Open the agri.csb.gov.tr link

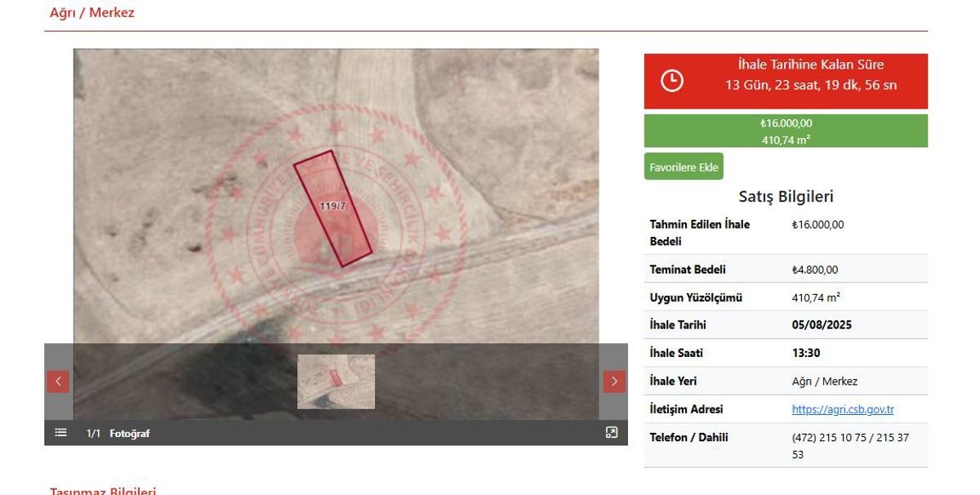843,409
